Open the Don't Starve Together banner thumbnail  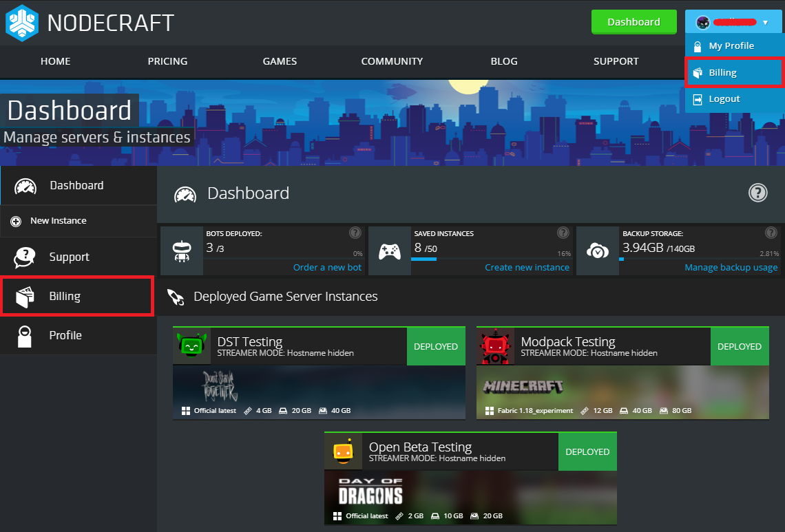pos(319,392)
